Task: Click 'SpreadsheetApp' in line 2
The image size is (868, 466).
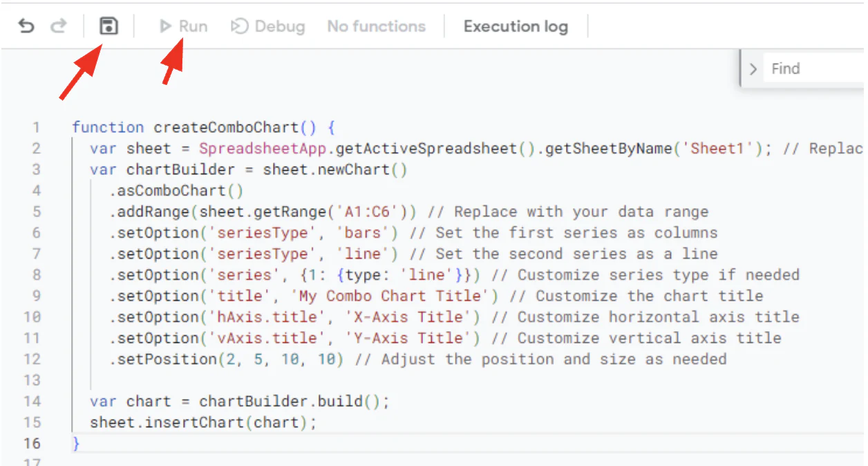Action: pyautogui.click(x=263, y=149)
